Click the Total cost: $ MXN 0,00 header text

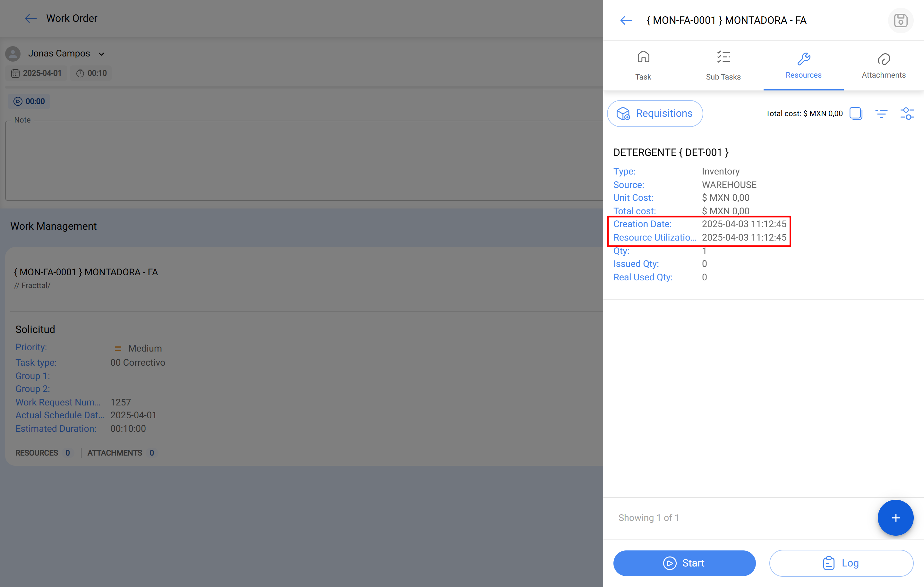point(804,114)
